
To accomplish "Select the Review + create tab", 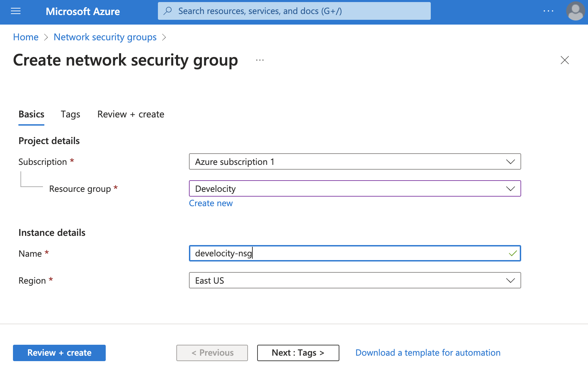I will (x=131, y=114).
